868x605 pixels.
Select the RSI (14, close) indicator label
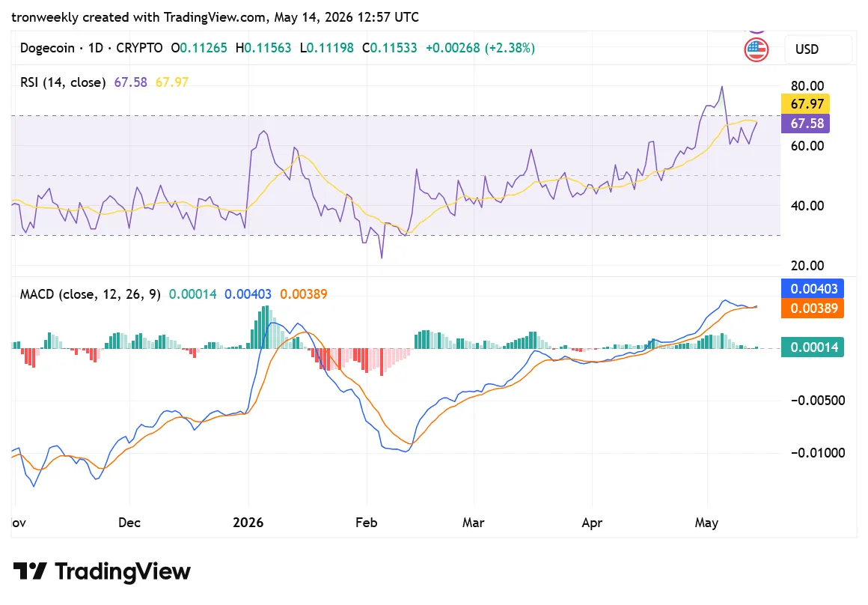pos(63,82)
